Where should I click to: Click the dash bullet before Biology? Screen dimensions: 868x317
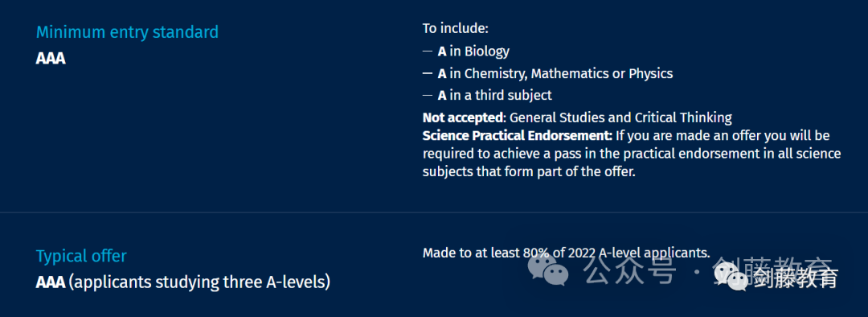click(x=428, y=51)
